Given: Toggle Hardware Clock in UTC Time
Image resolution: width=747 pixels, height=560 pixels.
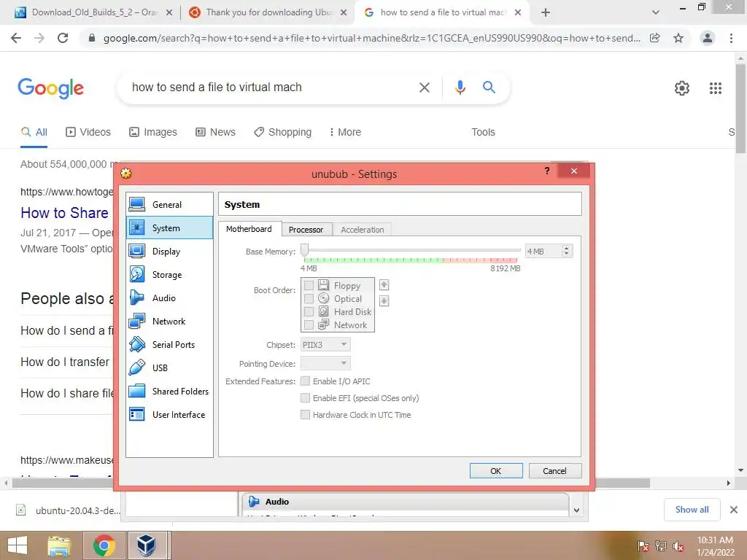Looking at the screenshot, I should pos(305,414).
